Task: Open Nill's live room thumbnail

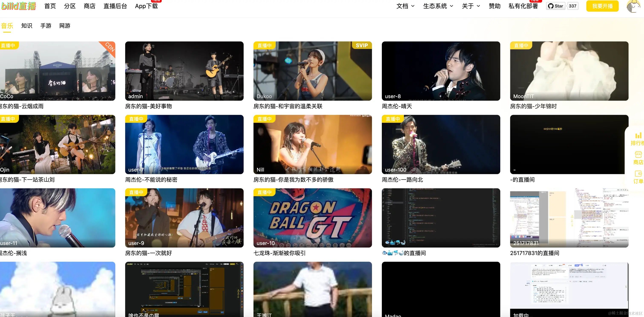Action: coord(312,145)
